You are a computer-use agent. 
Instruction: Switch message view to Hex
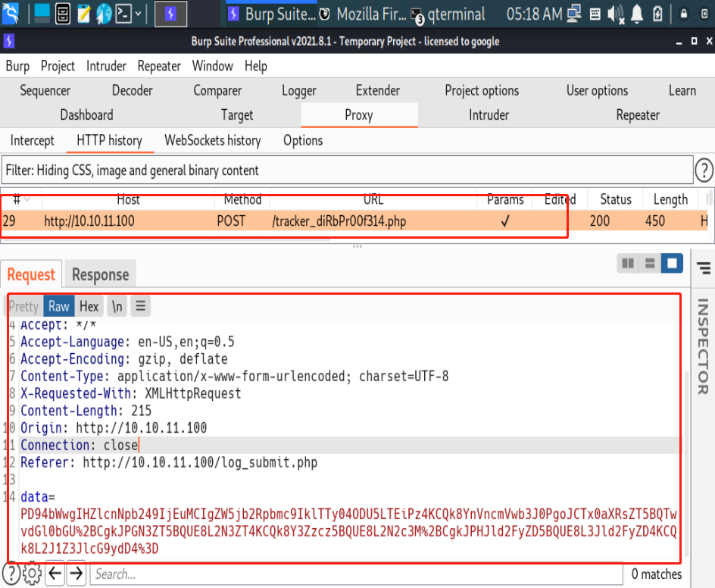coord(89,306)
